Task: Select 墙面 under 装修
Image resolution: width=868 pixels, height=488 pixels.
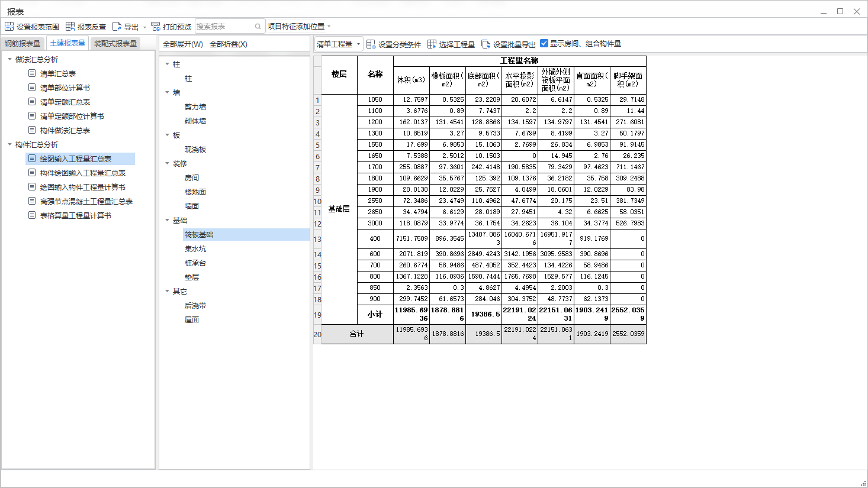Action: (x=192, y=206)
